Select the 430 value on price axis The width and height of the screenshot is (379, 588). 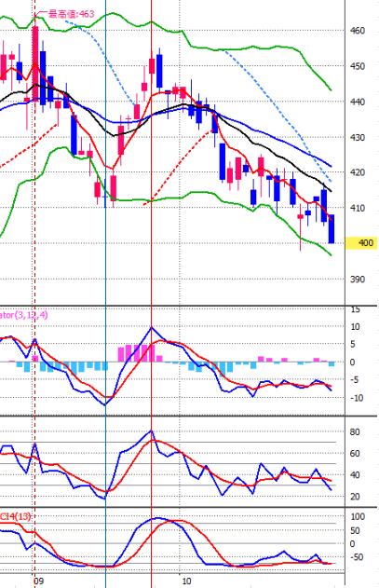pyautogui.click(x=358, y=138)
